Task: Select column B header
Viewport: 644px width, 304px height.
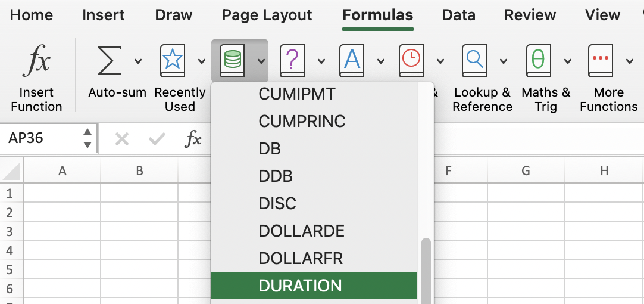Action: click(x=139, y=171)
